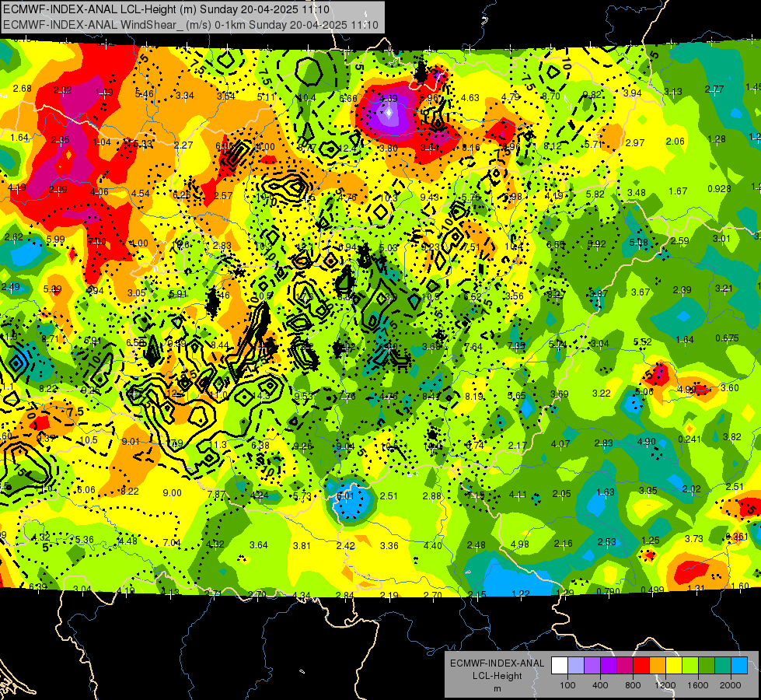Click the legend tick label 100
761x700 pixels.
[x=567, y=685]
